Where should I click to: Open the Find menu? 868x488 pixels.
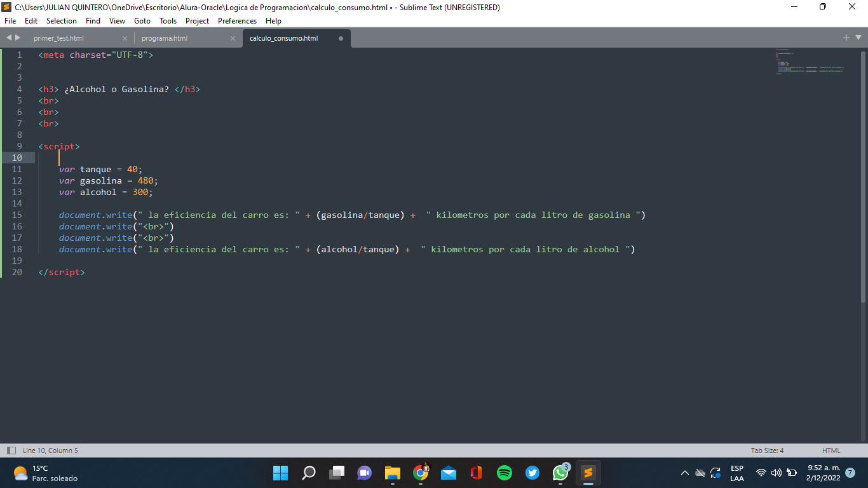click(93, 21)
